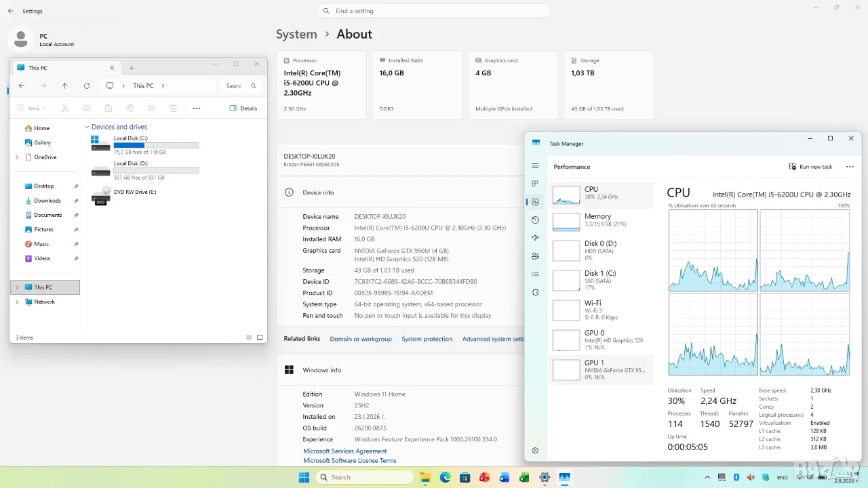Open Microsoft Edge from the taskbar

(x=446, y=477)
